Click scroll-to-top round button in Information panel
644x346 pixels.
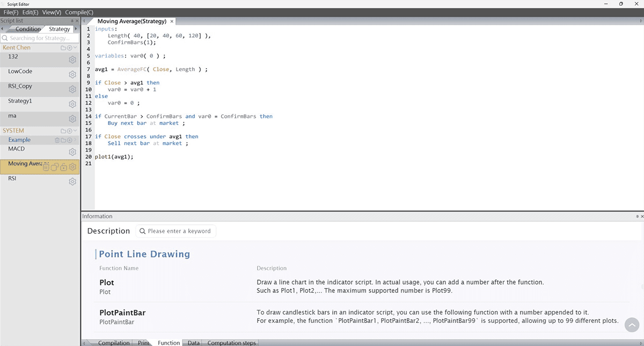pos(632,325)
